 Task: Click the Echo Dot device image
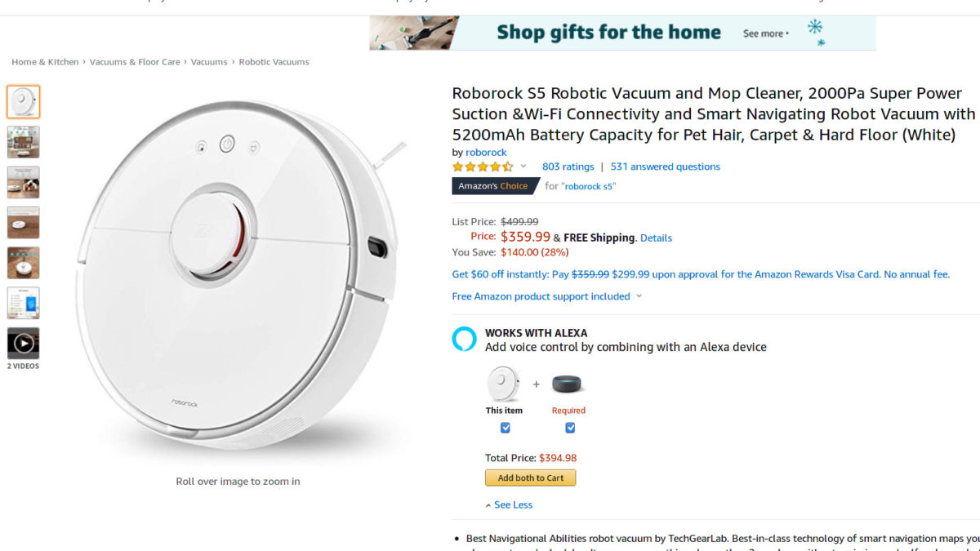point(568,384)
